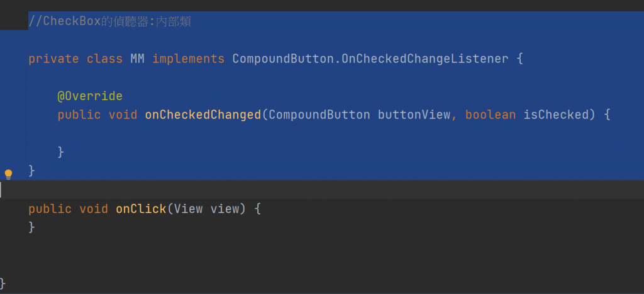644x294 pixels.
Task: Click closing brace of onCheckedChanged method
Action: pos(61,152)
